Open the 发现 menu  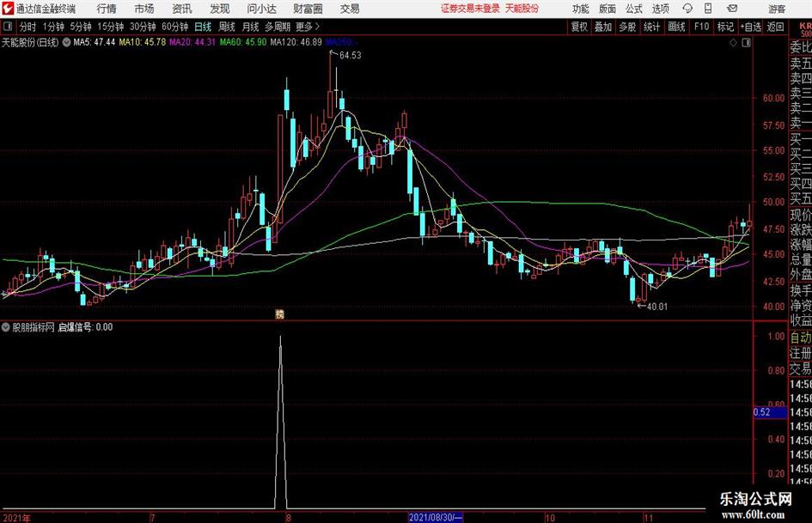220,9
